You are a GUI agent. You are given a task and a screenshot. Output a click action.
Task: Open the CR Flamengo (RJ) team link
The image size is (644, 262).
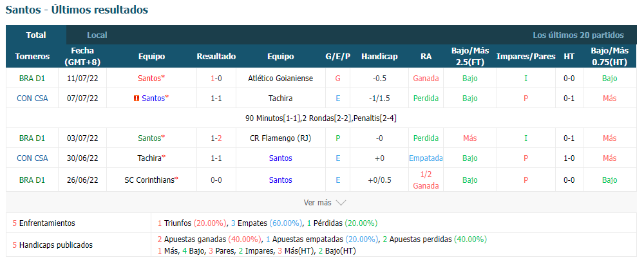click(281, 138)
